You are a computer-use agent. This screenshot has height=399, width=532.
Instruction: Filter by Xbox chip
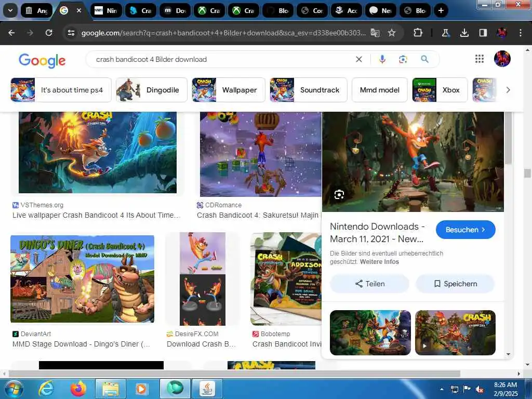[440, 90]
